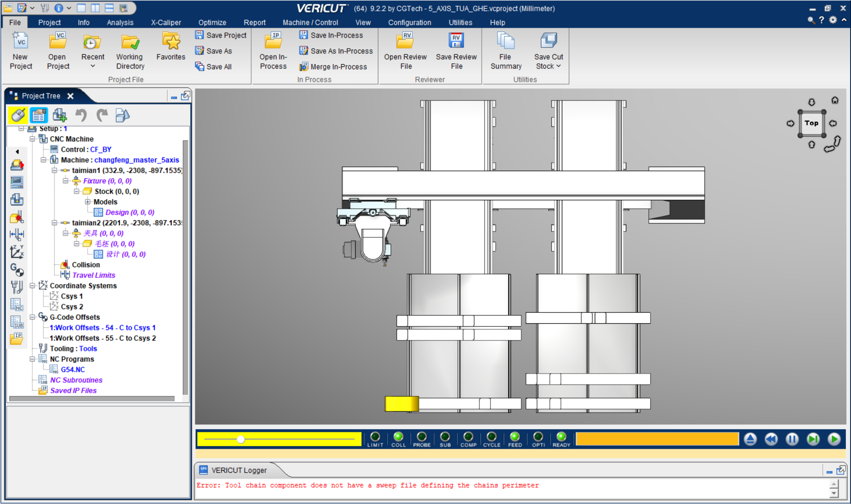Viewport: 851px width, 504px height.
Task: Click the Rewind NC program button
Action: [771, 439]
